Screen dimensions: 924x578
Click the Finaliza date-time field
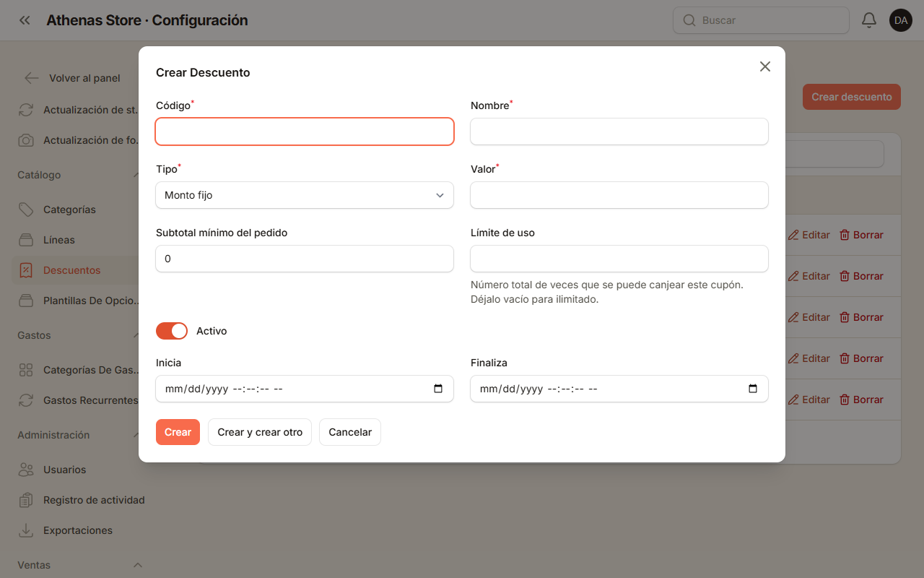[x=619, y=389]
